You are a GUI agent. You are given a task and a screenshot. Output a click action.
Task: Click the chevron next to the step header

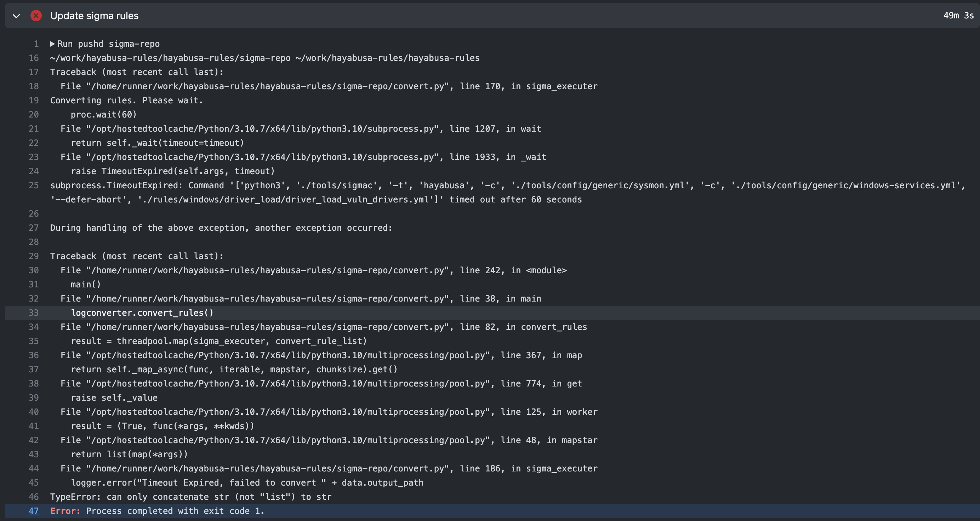pyautogui.click(x=16, y=16)
